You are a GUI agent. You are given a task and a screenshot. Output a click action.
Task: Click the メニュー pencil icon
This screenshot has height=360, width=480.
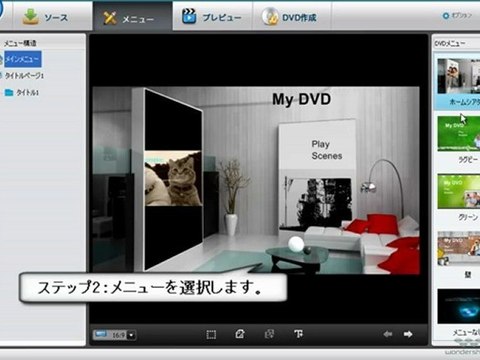pyautogui.click(x=110, y=18)
